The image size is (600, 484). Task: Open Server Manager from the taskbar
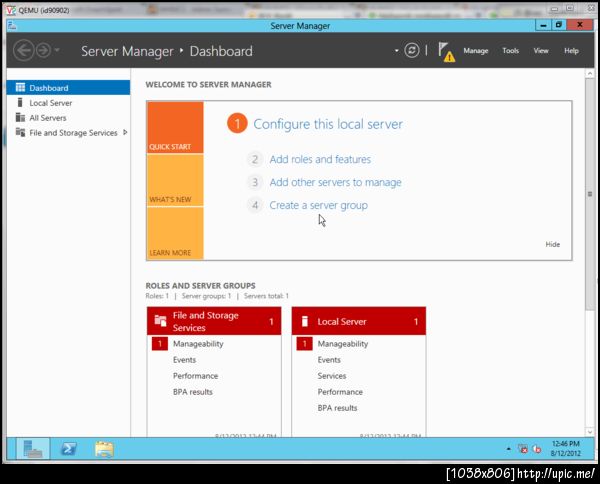[33, 448]
